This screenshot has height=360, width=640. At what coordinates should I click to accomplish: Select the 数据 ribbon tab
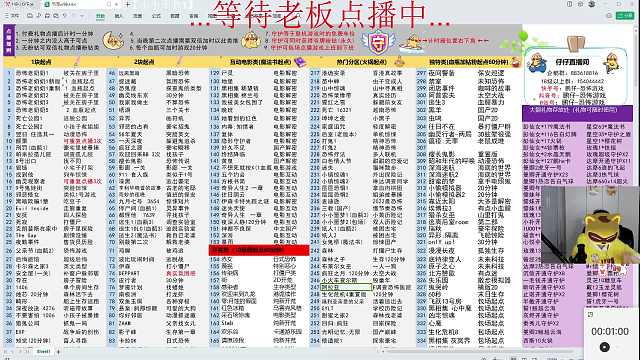(x=175, y=16)
